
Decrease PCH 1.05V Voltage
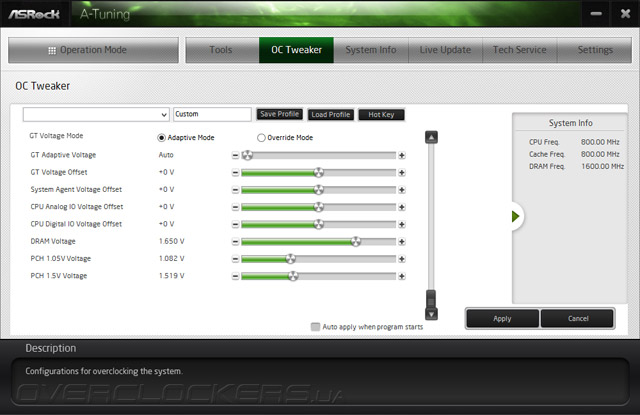click(236, 259)
